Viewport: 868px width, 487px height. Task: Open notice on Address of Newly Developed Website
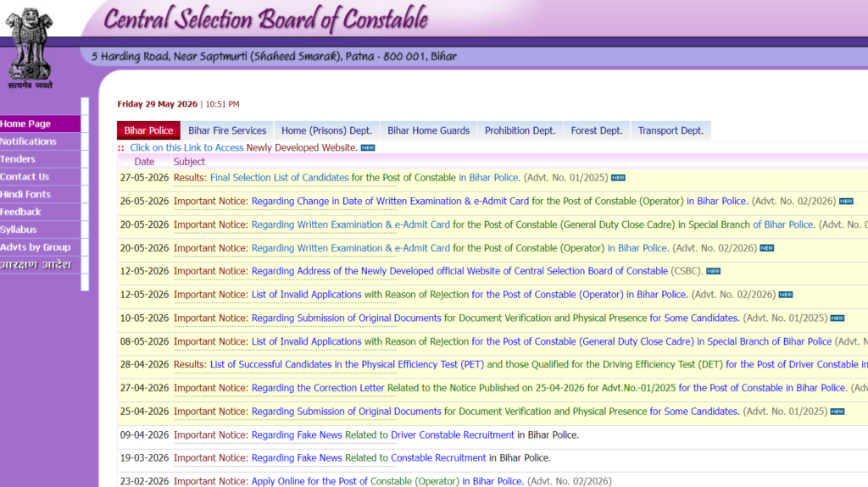point(459,271)
